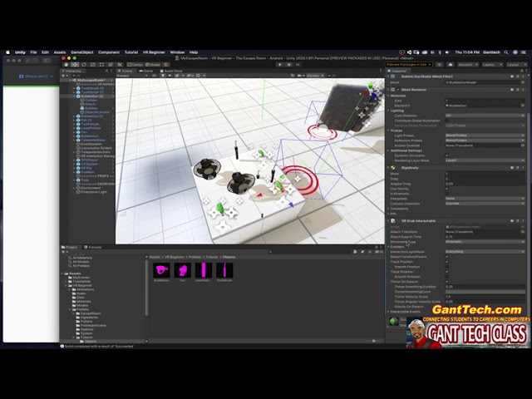The height and width of the screenshot is (399, 532).
Task: Toggle Global handle rotation button
Action: [153, 65]
